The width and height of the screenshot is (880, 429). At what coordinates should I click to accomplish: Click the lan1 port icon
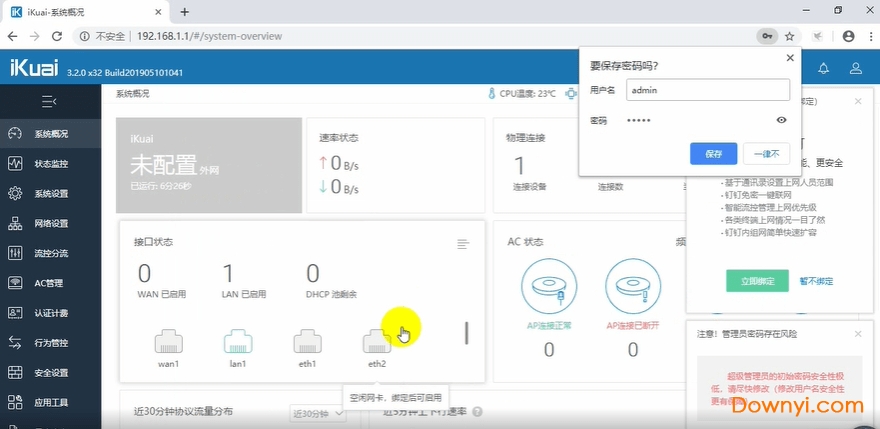[x=238, y=341]
